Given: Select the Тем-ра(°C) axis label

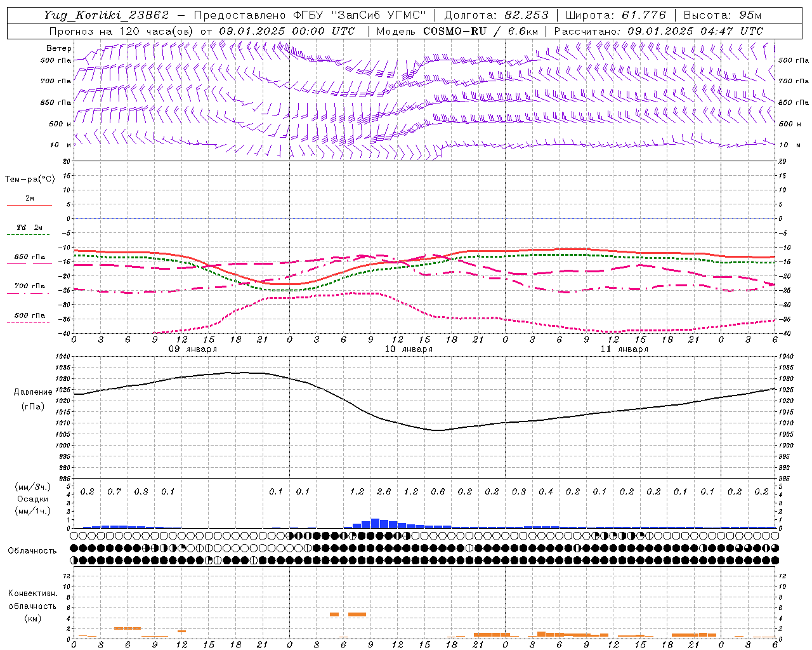Looking at the screenshot, I should tap(30, 180).
